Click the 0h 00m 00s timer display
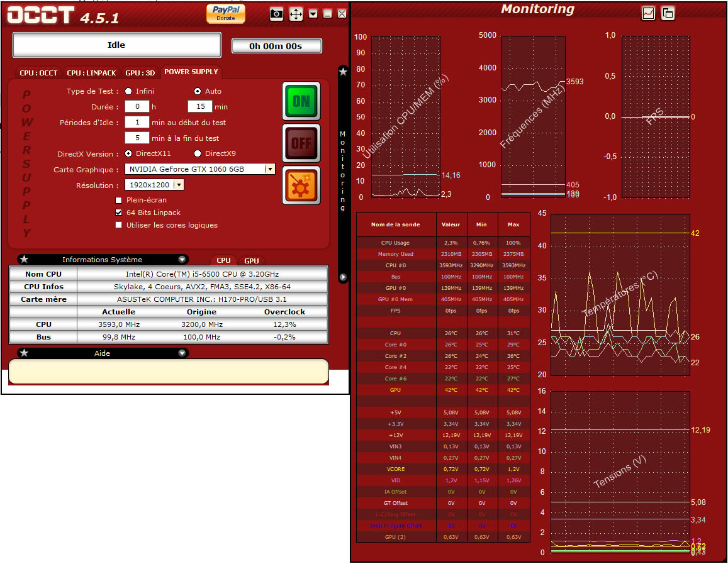Image resolution: width=728 pixels, height=564 pixels. click(x=276, y=46)
